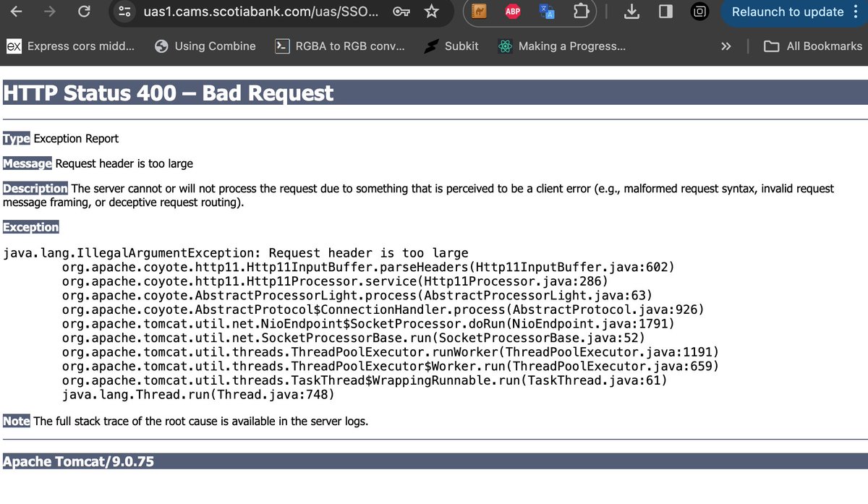Open the saved password key icon
This screenshot has width=868, height=504.
(x=401, y=12)
